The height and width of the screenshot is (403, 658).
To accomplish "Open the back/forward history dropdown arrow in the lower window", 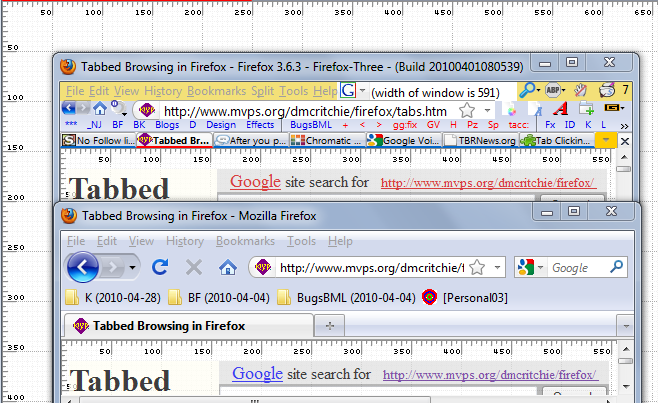I will tap(132, 267).
